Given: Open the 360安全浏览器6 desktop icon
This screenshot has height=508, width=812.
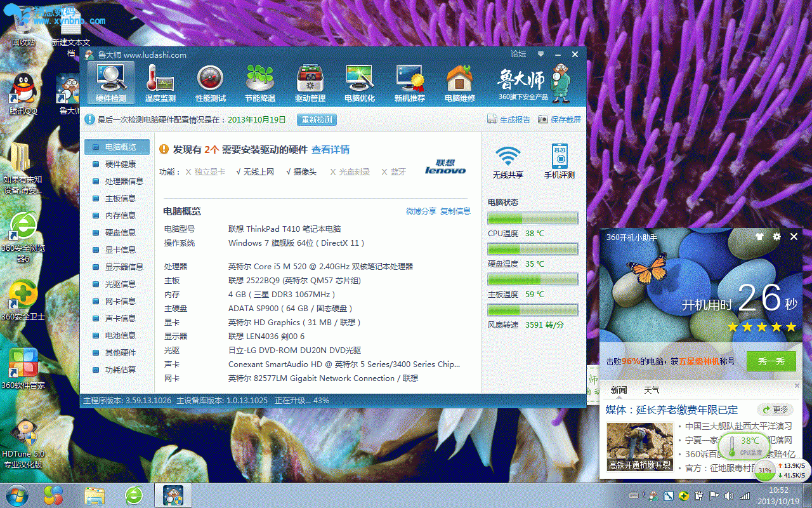Looking at the screenshot, I should pyautogui.click(x=23, y=236).
